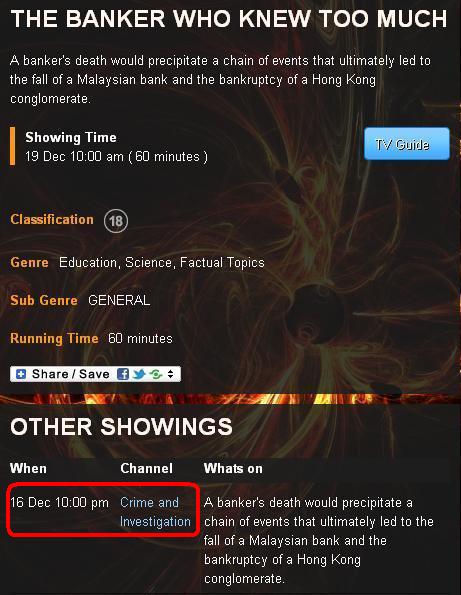This screenshot has width=461, height=595.
Task: Expand share options with up-down arrows
Action: point(170,374)
